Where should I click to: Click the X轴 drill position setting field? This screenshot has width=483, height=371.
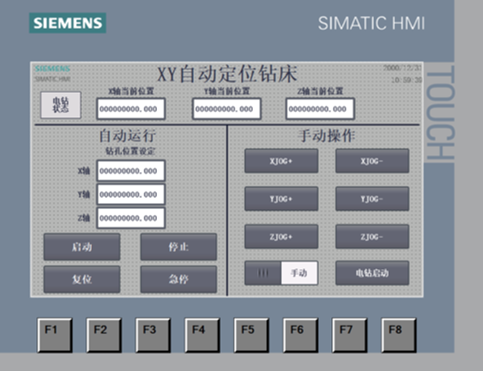tap(131, 171)
